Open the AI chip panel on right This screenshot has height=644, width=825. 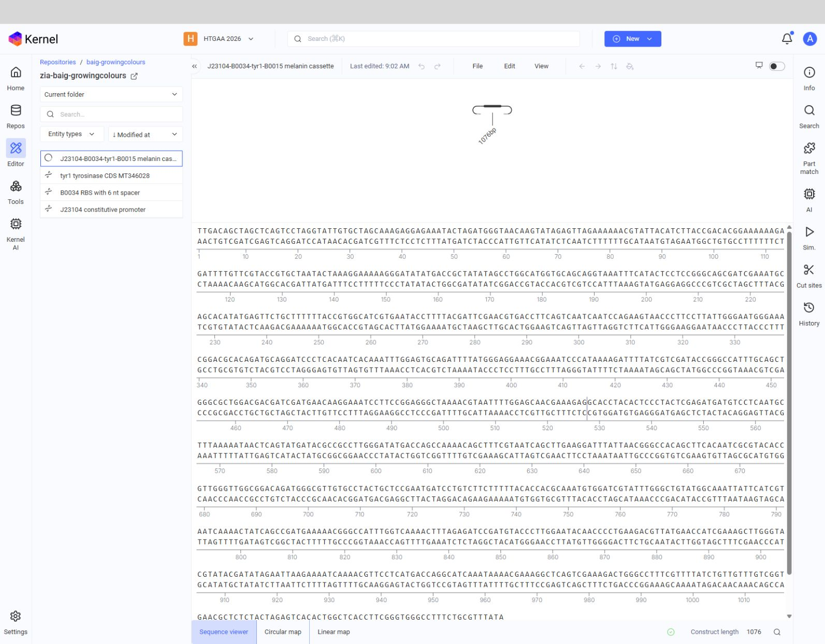809,200
